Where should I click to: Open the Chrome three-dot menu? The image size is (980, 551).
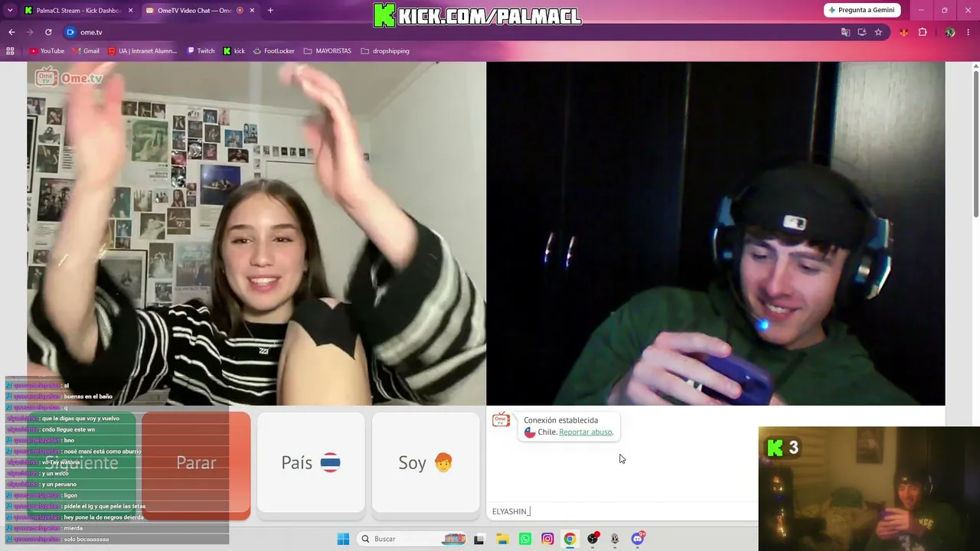tap(969, 32)
